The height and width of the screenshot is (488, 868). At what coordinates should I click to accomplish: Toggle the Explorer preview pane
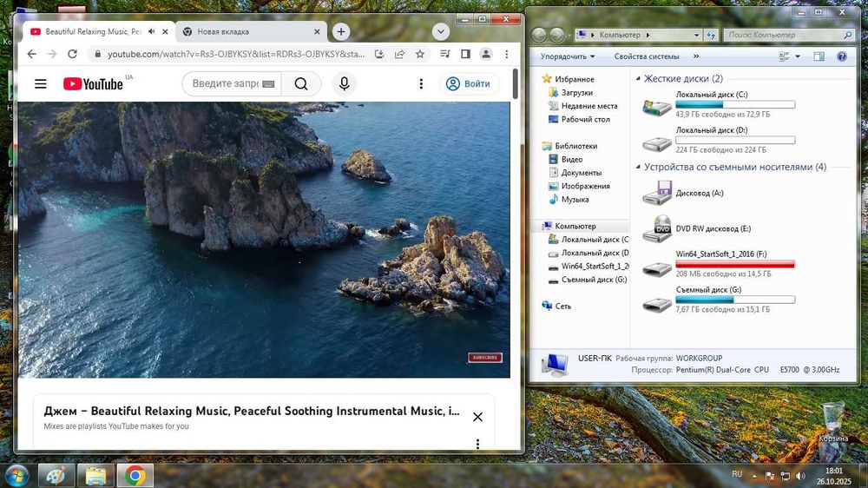tap(819, 56)
